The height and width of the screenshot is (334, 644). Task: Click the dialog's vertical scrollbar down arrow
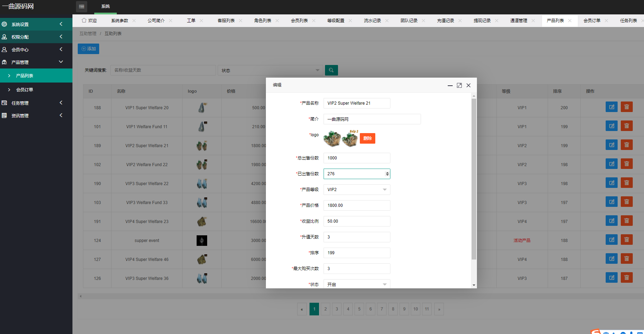(x=474, y=285)
